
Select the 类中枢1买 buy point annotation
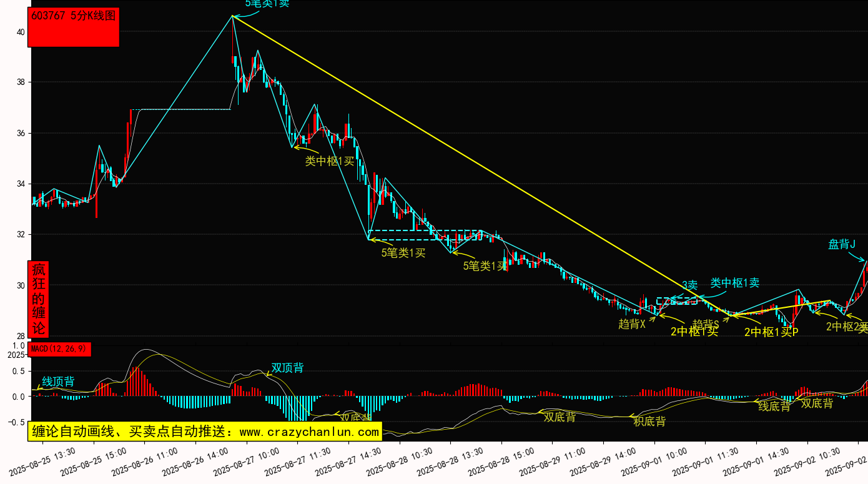tap(329, 161)
